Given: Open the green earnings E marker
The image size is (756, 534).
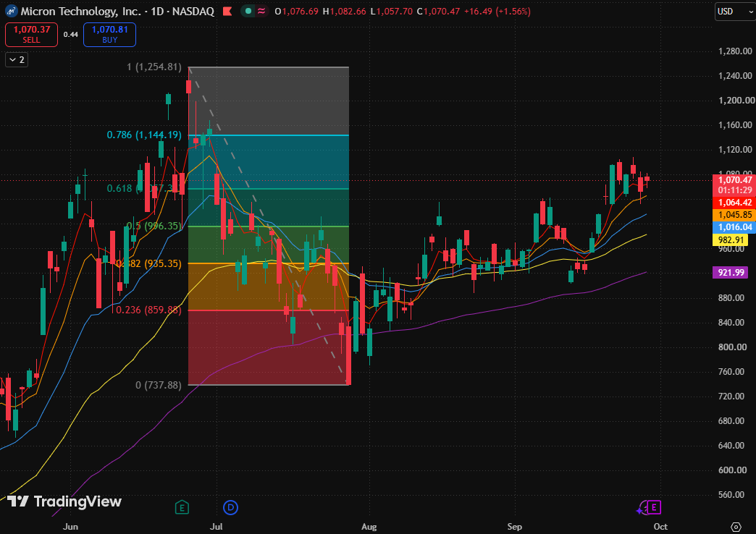Looking at the screenshot, I should tap(182, 507).
